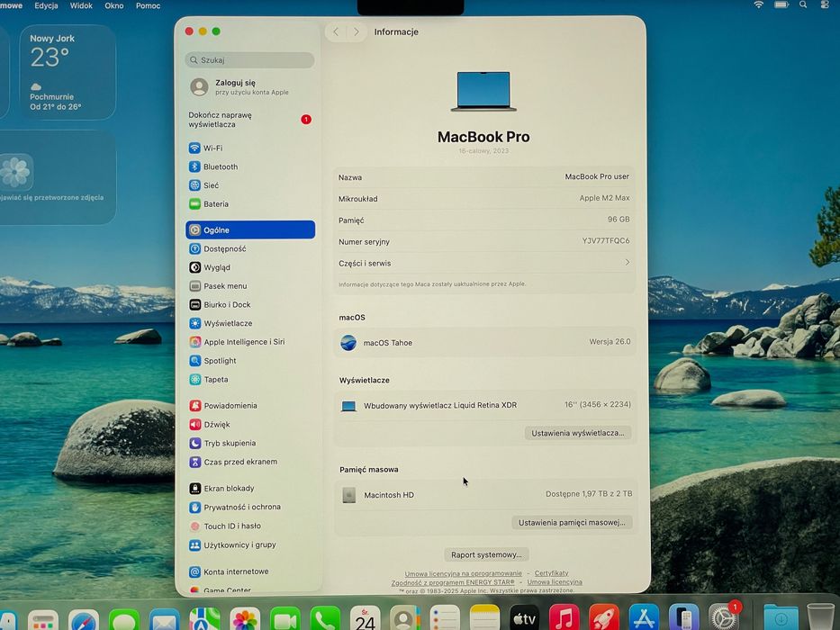This screenshot has width=840, height=630.
Task: Open Notes from the Dock
Action: (484, 617)
